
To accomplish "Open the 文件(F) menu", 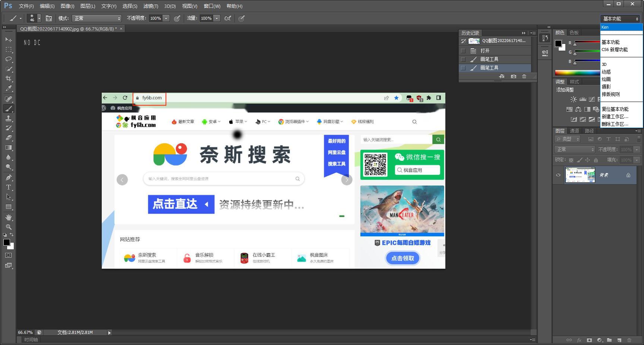I will click(x=26, y=6).
